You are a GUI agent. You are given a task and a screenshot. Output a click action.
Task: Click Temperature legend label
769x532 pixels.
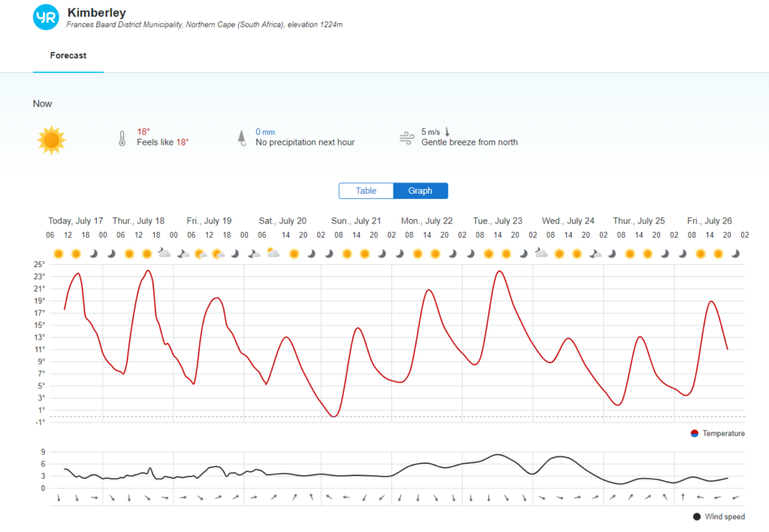click(x=723, y=434)
